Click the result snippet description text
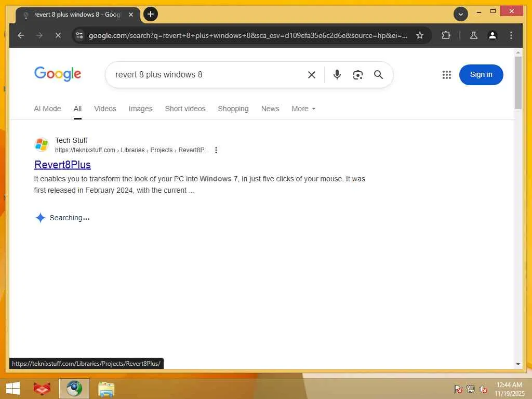The width and height of the screenshot is (532, 399). coord(199,184)
